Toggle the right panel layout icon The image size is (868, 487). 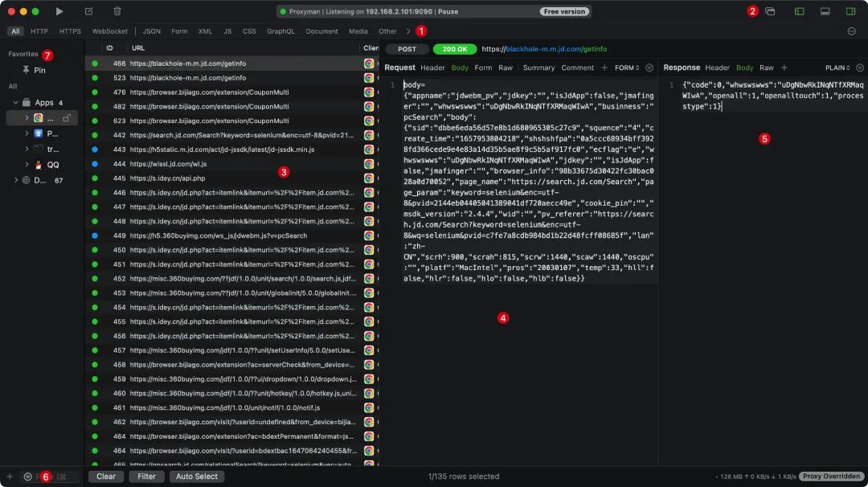[x=851, y=11]
